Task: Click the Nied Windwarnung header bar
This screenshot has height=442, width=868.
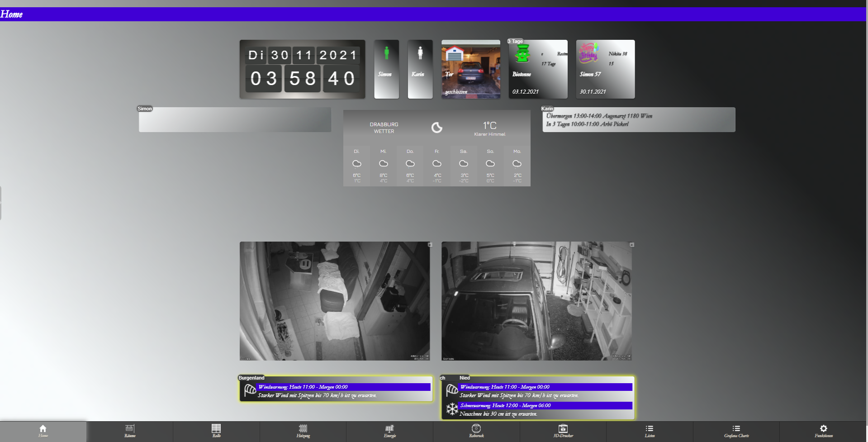Action: click(x=545, y=387)
